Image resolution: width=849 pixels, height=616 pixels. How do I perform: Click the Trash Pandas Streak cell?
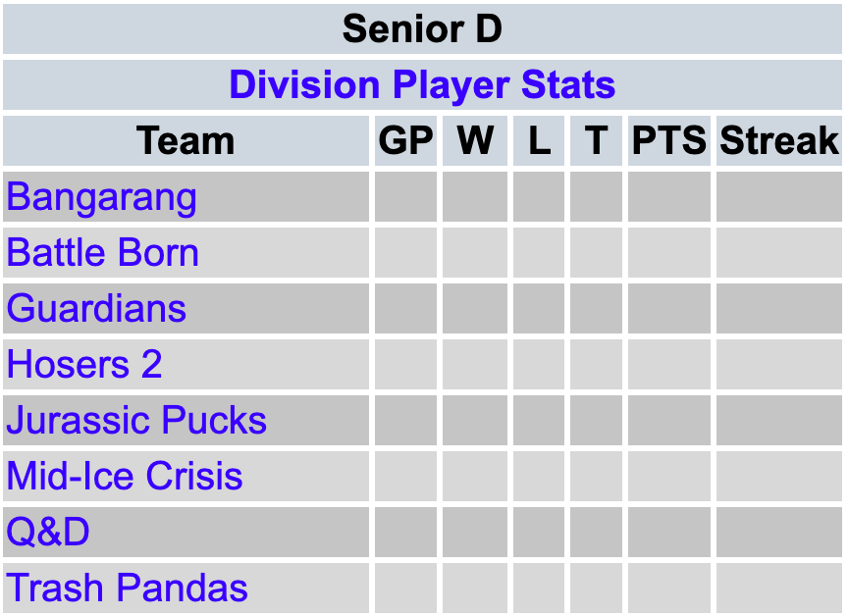779,589
